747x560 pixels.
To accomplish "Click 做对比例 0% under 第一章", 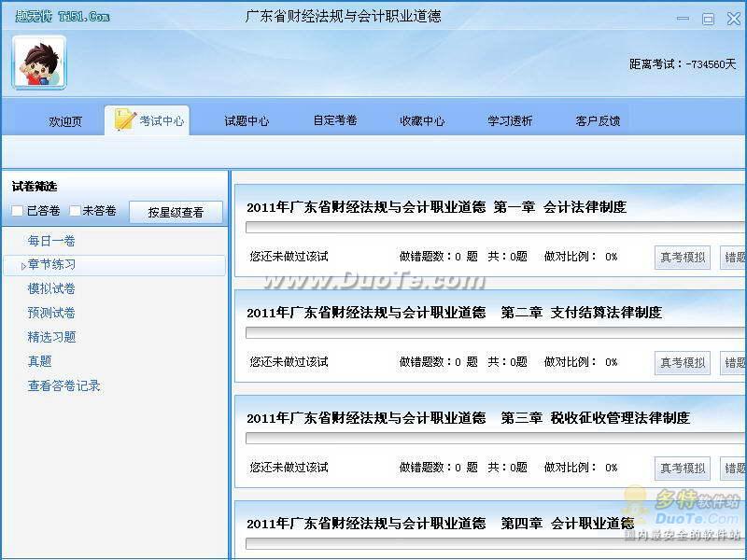I will [x=581, y=257].
